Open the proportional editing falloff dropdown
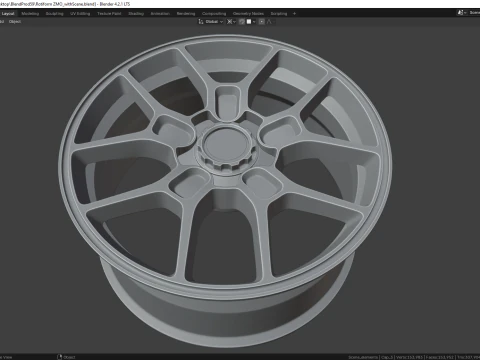Image resolution: width=480 pixels, height=360 pixels. 270,22
